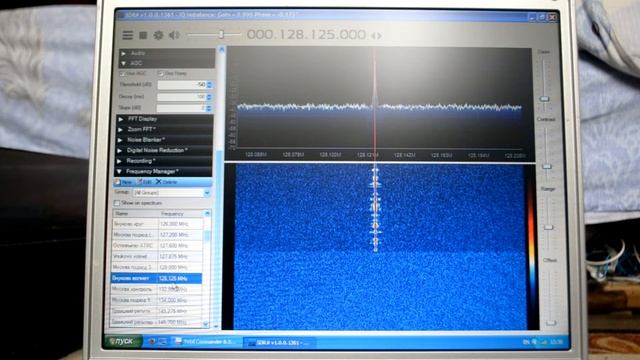Image resolution: width=640 pixels, height=360 pixels.
Task: Switch to Total Commander taskbar button
Action: [x=207, y=342]
